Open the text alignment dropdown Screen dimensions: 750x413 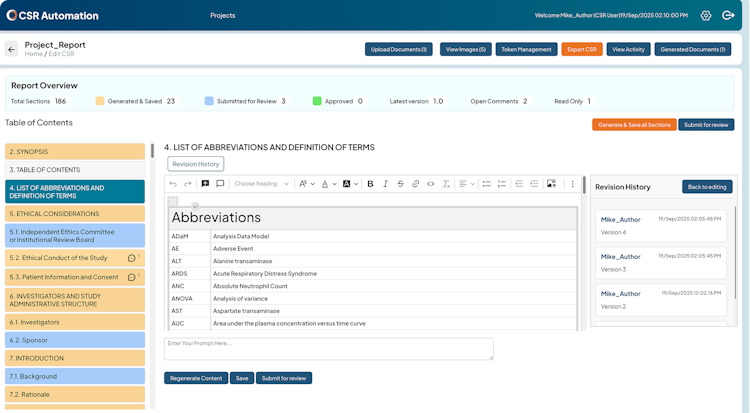coord(467,184)
